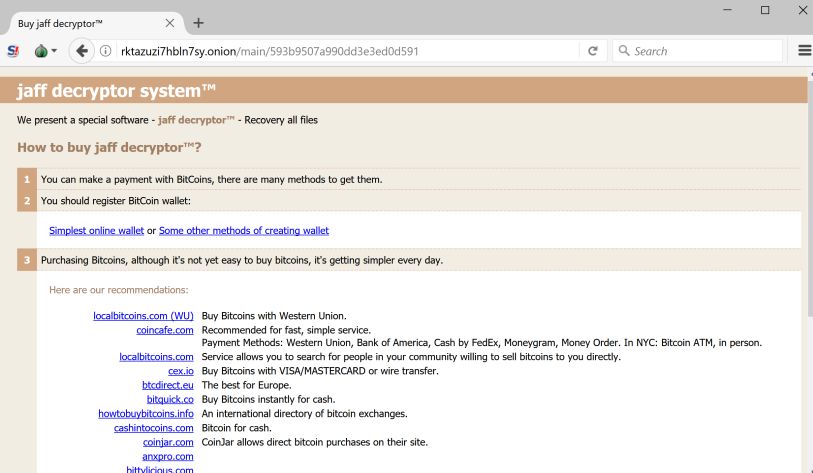
Task: Focus the Search input box
Action: 697,51
